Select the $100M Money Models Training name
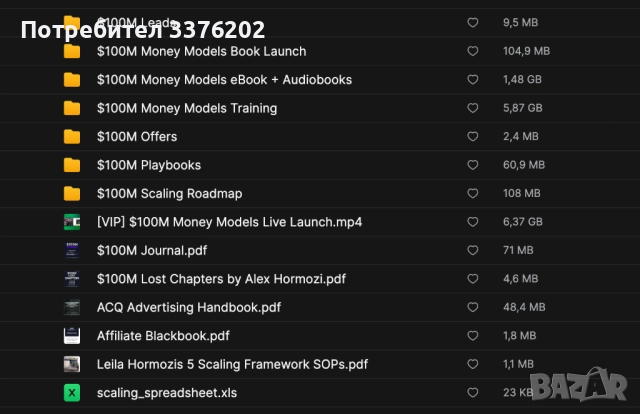This screenshot has width=640, height=414. pos(187,108)
